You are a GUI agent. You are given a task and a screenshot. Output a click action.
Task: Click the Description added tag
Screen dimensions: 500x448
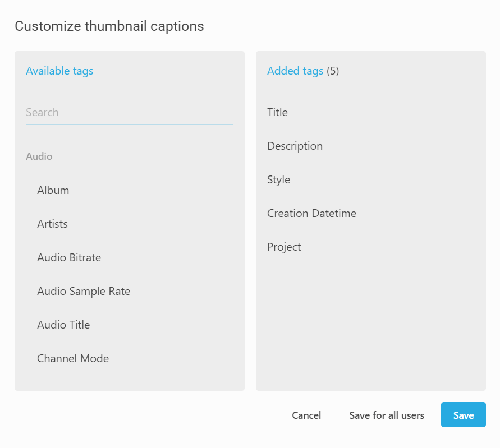click(x=295, y=146)
